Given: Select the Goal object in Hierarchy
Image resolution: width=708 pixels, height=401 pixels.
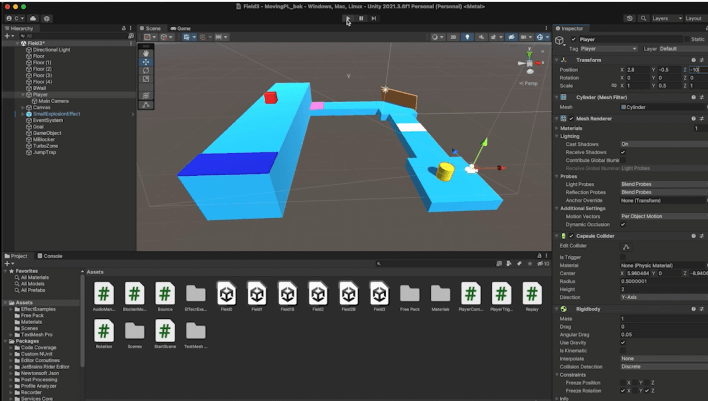Looking at the screenshot, I should point(38,126).
